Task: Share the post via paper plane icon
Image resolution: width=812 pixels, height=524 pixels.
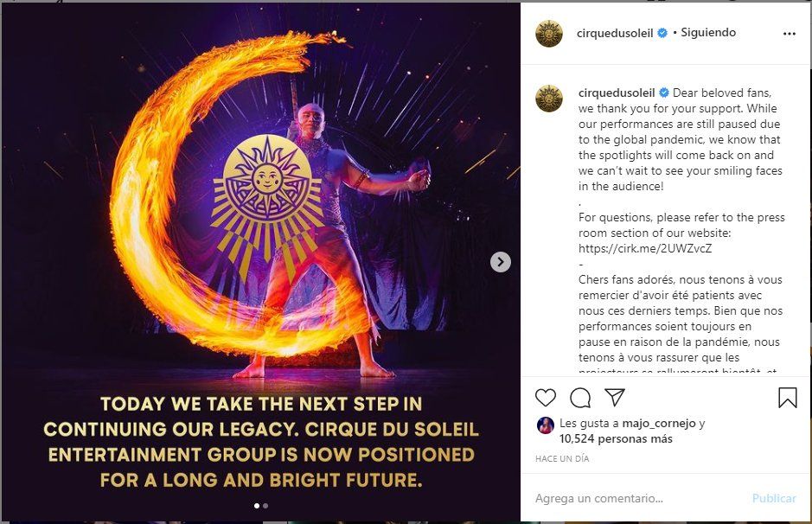Action: [615, 398]
